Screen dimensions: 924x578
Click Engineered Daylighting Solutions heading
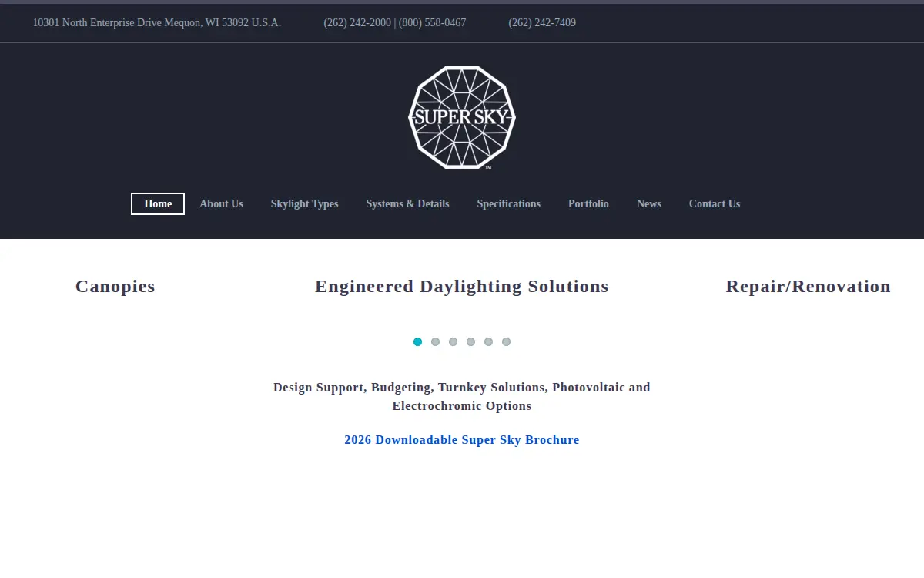coord(462,287)
